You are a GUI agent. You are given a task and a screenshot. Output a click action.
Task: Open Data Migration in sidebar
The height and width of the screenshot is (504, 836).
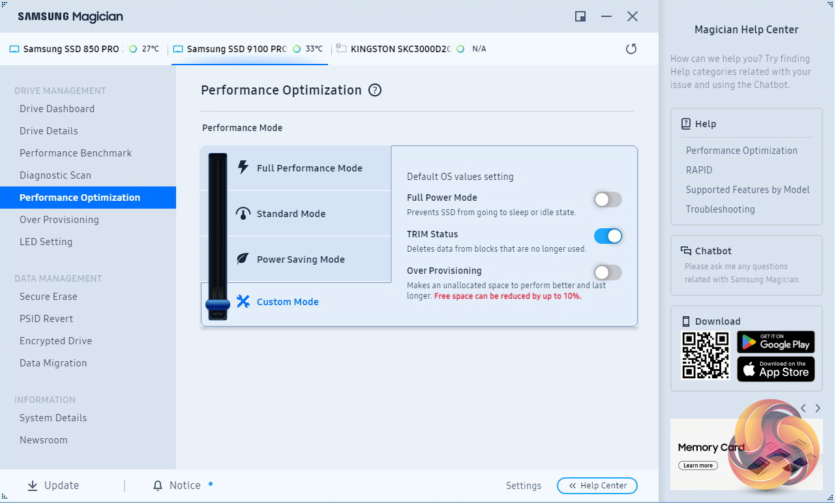click(88, 363)
